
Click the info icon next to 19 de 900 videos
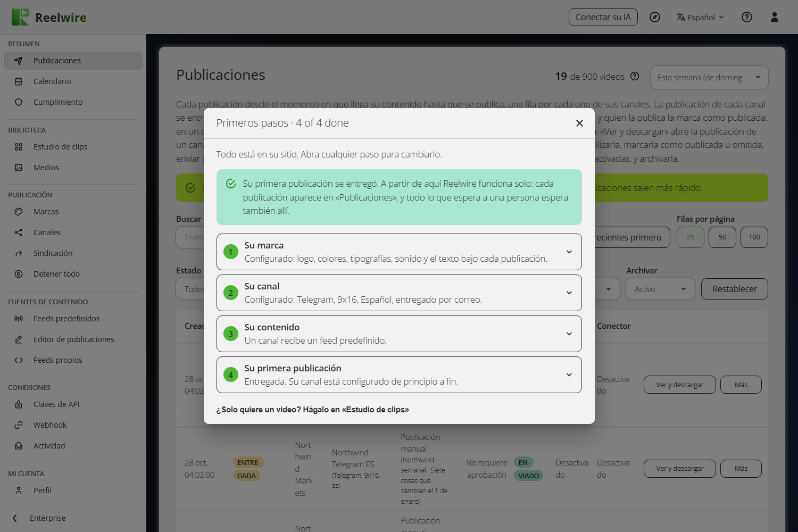coord(635,76)
